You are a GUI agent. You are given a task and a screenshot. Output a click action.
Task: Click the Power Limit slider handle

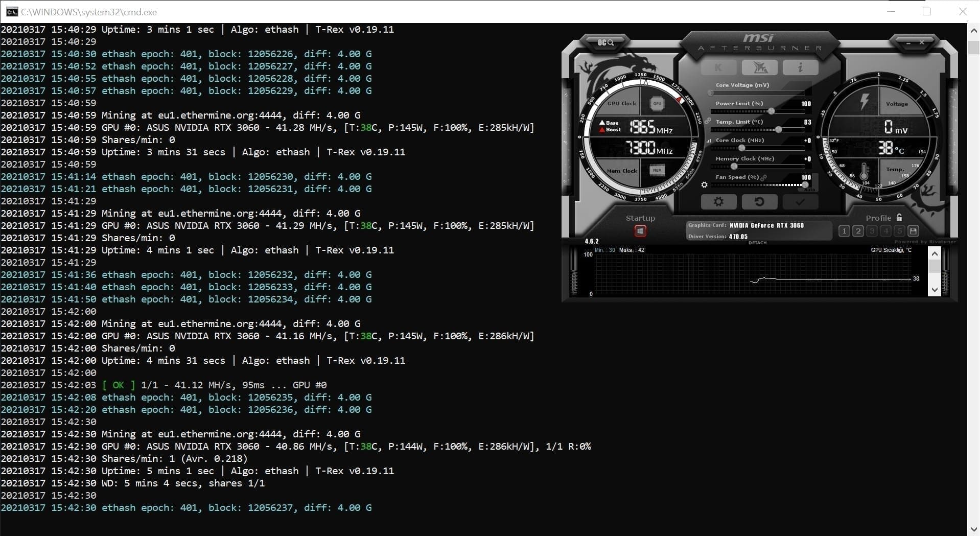772,111
